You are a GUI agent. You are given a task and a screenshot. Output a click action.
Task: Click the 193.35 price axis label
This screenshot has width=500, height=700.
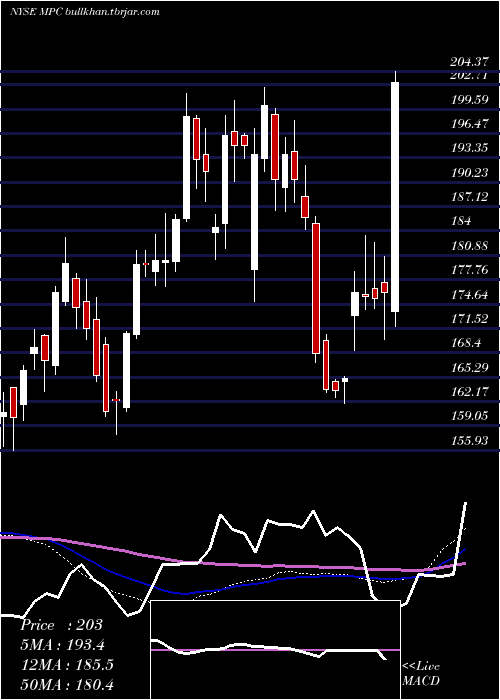469,148
